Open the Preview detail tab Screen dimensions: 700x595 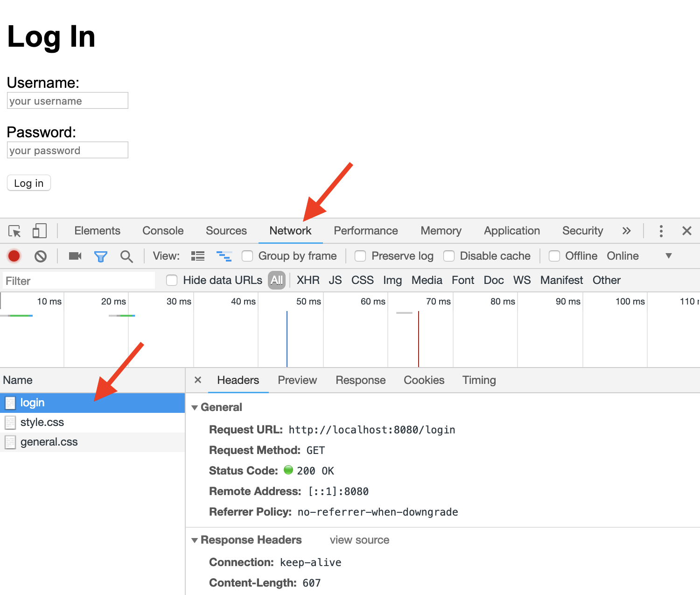tap(297, 380)
